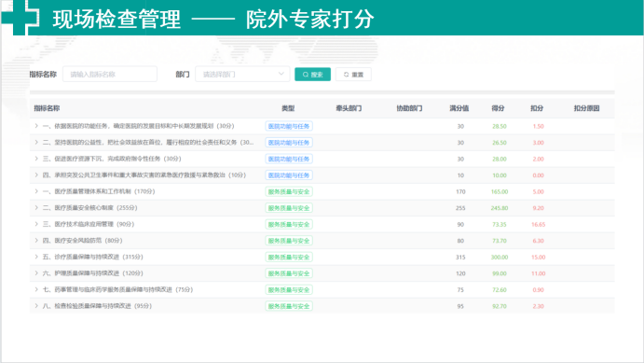Click the 满分值 column header
The image size is (644, 363).
click(x=459, y=108)
